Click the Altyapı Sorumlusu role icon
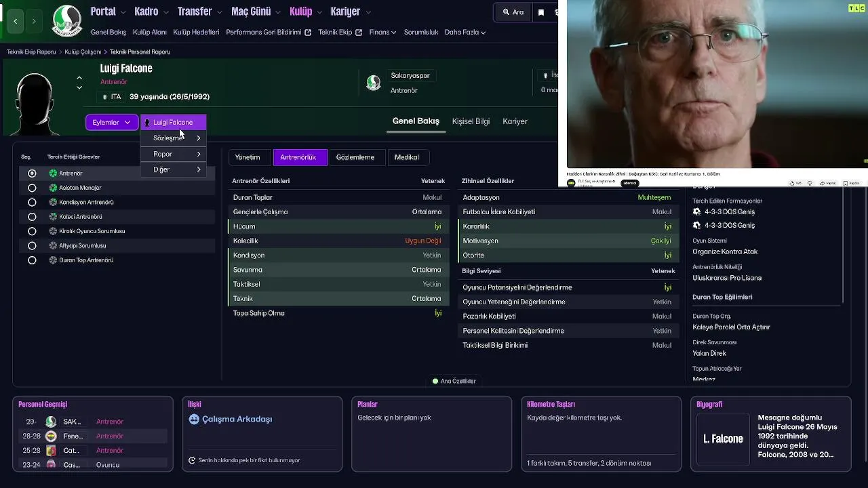The width and height of the screenshot is (868, 488). [x=53, y=245]
